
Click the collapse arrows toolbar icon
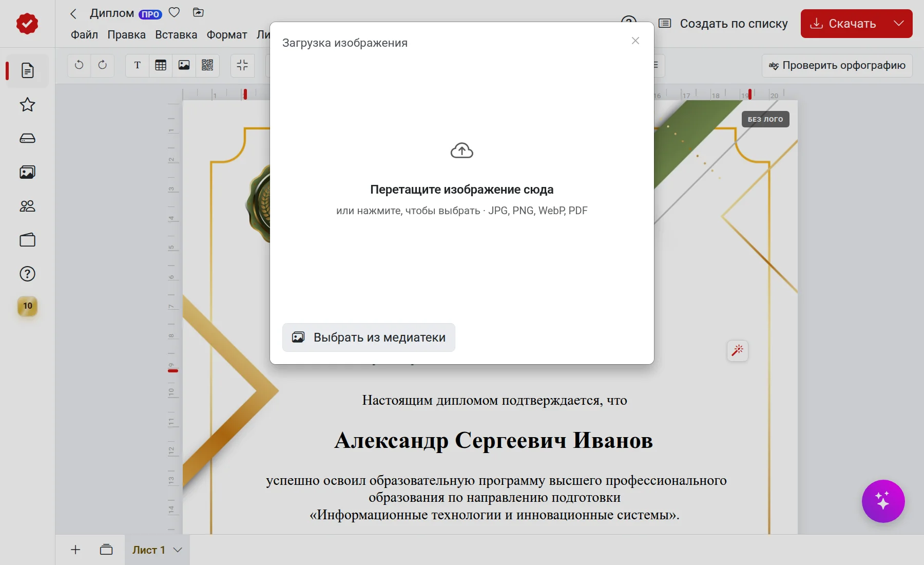[242, 65]
